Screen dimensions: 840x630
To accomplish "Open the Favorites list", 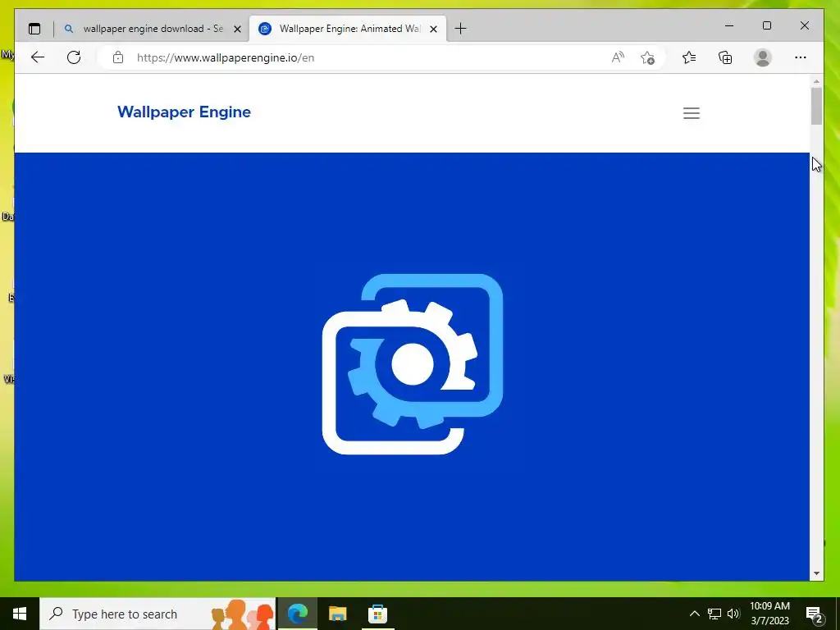I will click(689, 57).
